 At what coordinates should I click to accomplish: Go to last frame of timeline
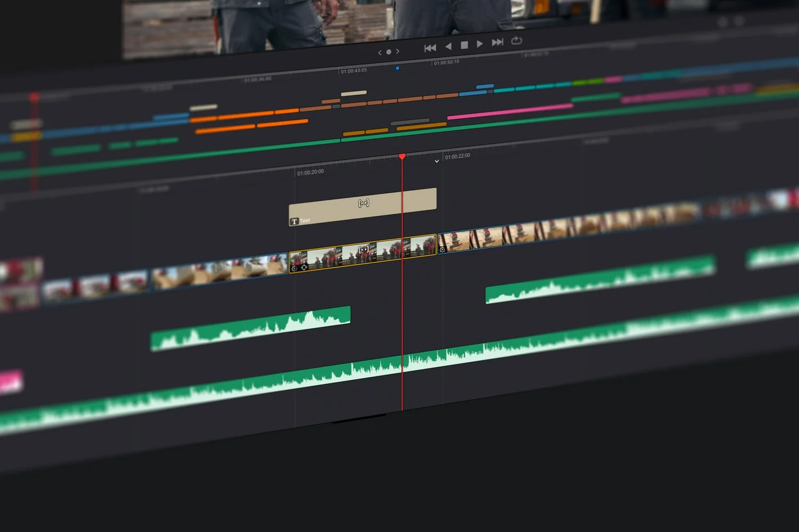coord(498,42)
